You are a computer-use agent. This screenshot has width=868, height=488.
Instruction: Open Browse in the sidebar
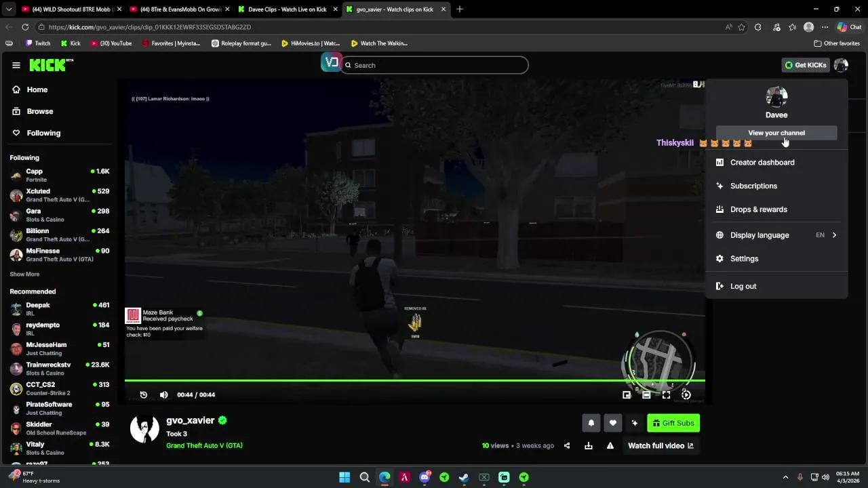(x=40, y=111)
